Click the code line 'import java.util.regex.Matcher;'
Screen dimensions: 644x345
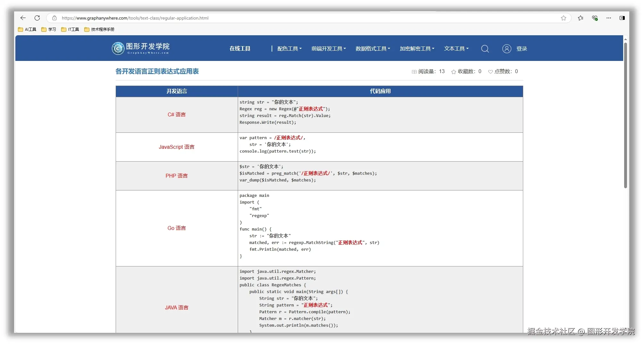(278, 272)
